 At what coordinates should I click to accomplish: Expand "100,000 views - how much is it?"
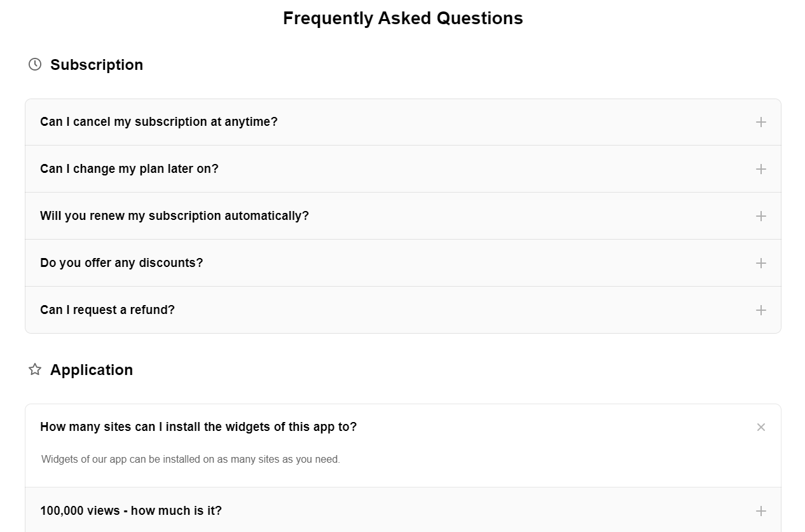(131, 510)
